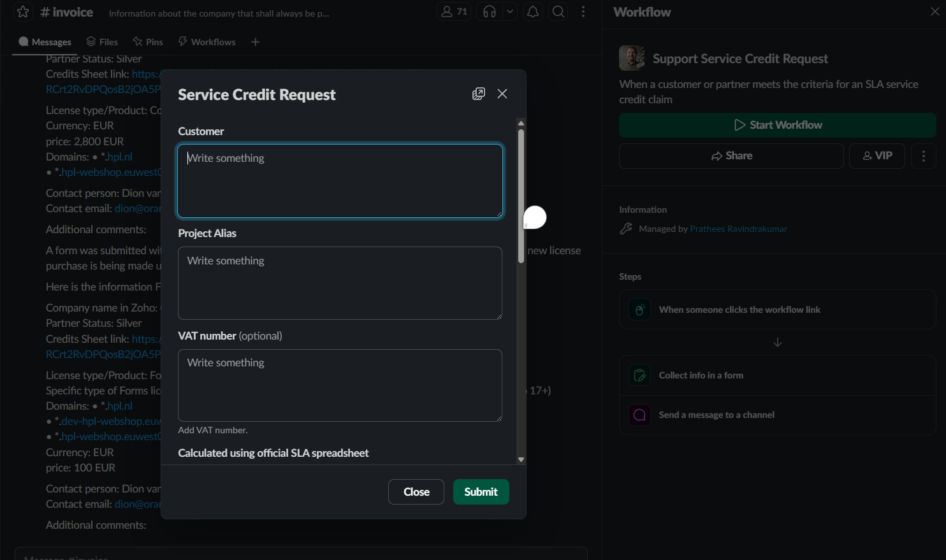This screenshot has height=560, width=946.
Task: Open channel more options menu
Action: 583,12
